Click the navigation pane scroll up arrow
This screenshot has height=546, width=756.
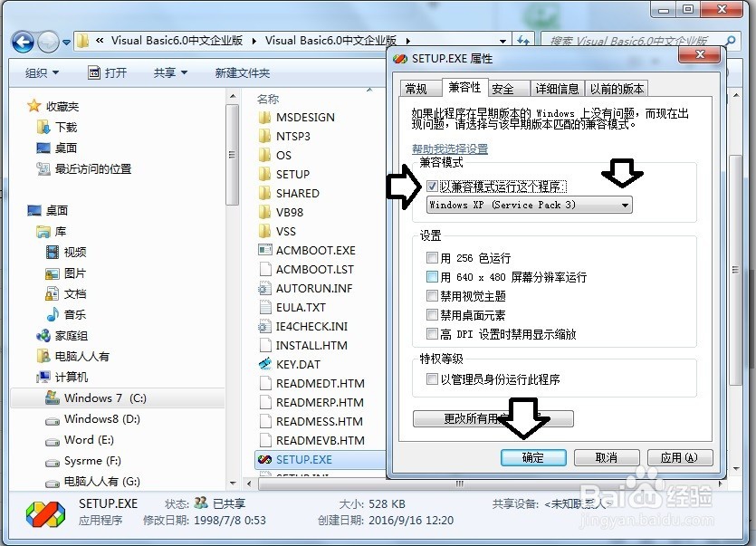[233, 97]
